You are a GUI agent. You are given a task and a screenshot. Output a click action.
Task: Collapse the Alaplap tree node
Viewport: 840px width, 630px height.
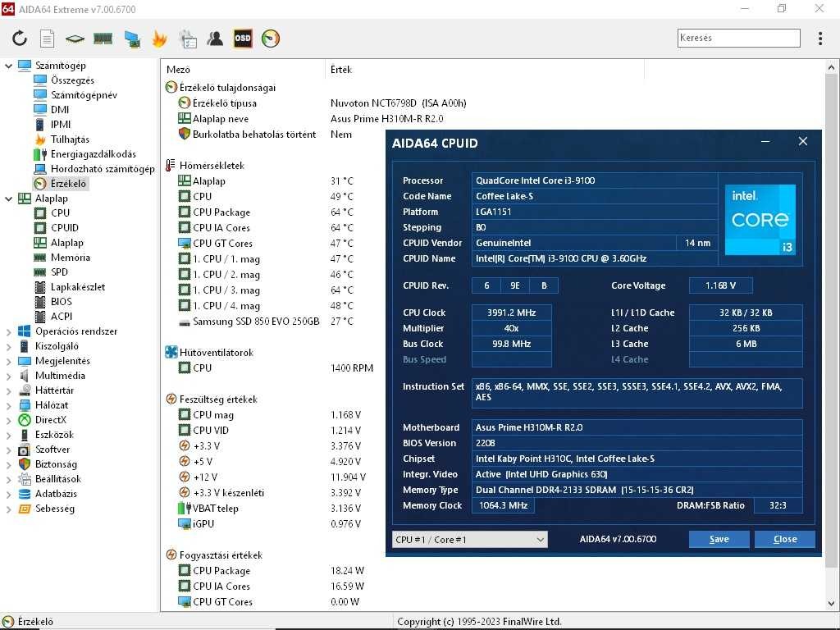(x=8, y=199)
